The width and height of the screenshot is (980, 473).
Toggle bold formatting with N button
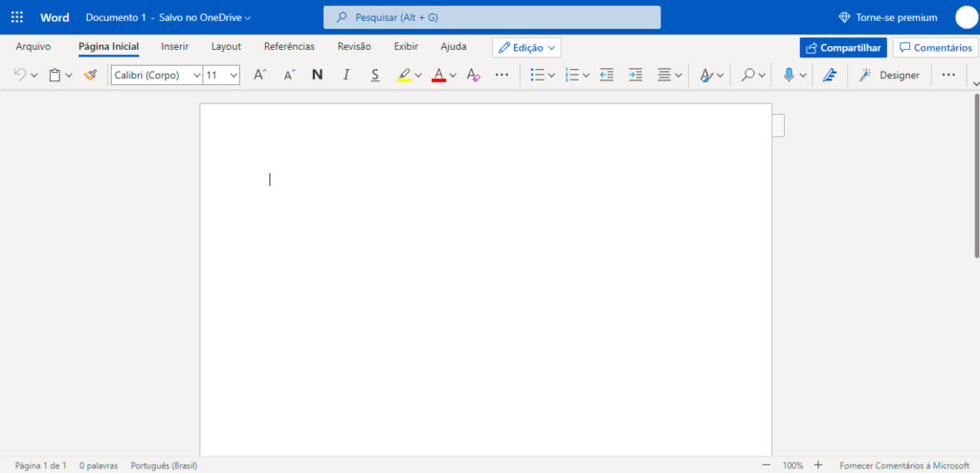click(x=318, y=75)
